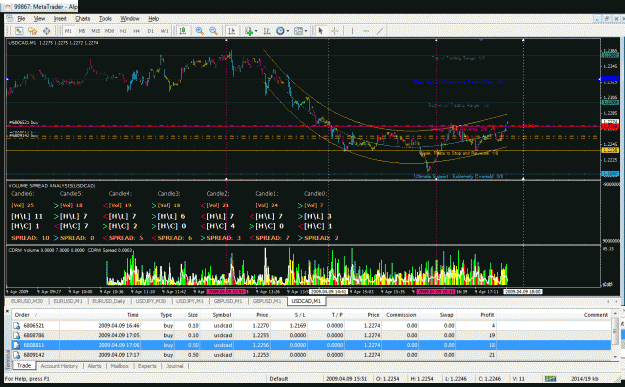Expand the periodicity clock dropdown arrow
The image size is (625, 387).
287,31
